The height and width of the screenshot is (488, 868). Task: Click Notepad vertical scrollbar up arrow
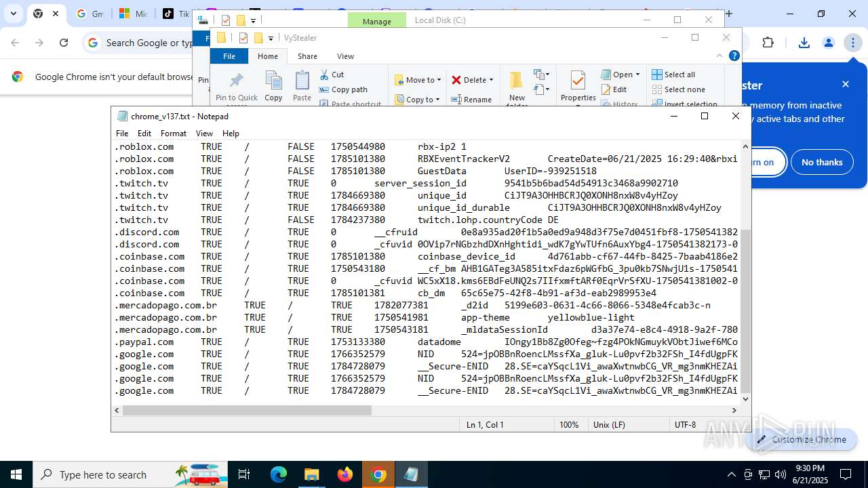[746, 146]
